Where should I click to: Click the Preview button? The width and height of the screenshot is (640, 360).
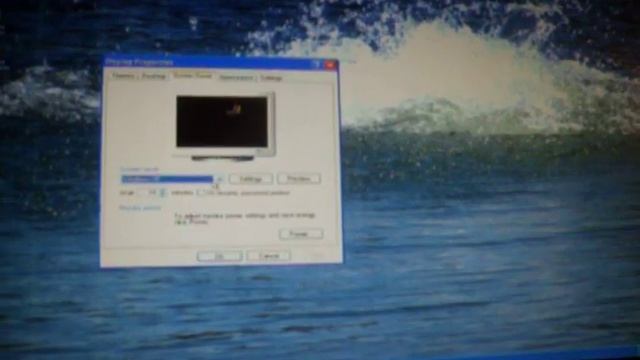point(299,179)
